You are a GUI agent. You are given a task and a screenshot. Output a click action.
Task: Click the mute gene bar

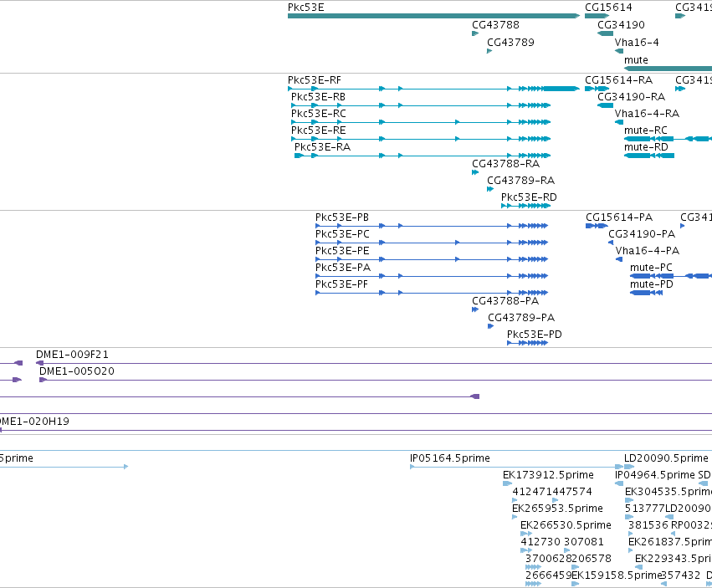pos(668,69)
